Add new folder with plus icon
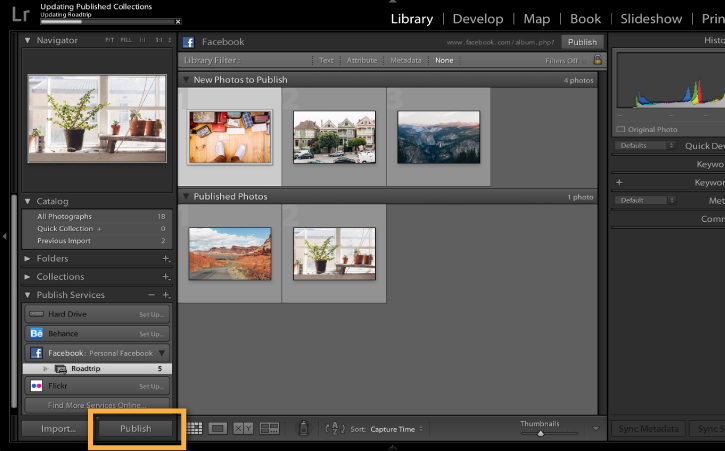Viewport: 725px width, 451px height. (166, 259)
